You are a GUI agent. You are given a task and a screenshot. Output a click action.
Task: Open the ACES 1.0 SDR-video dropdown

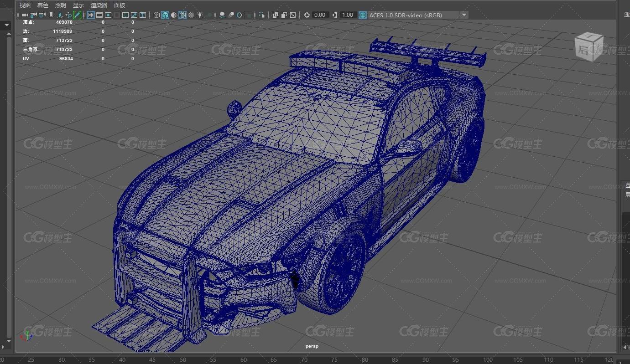(418, 15)
